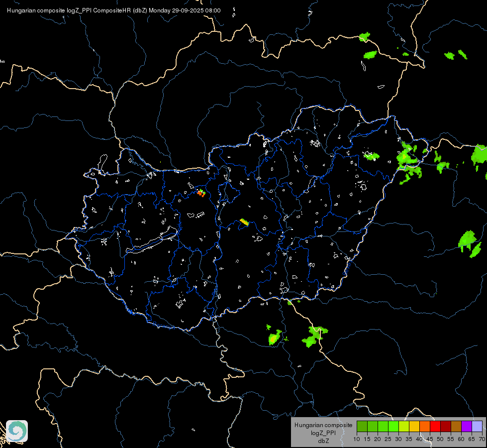
Task: Click the legend scale value 50
Action: 440,440
